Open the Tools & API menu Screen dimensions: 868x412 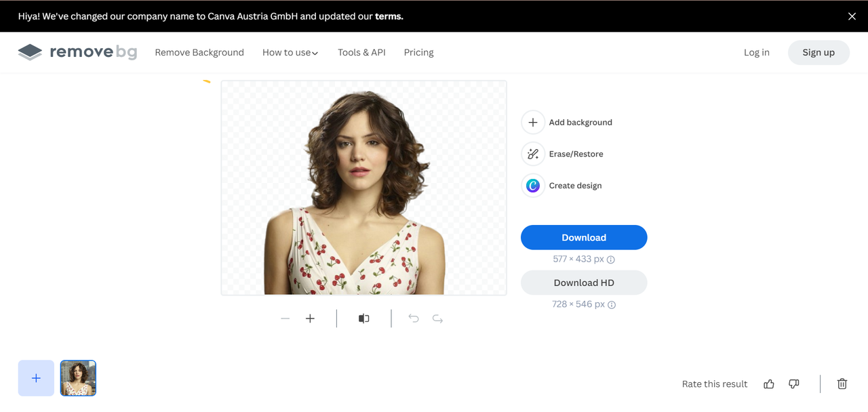point(361,53)
